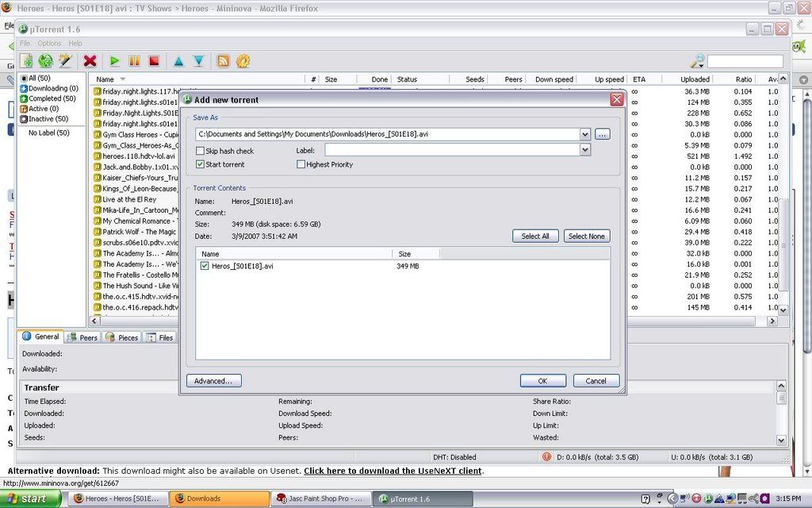The width and height of the screenshot is (812, 508).
Task: Click the Select All button
Action: pos(535,236)
